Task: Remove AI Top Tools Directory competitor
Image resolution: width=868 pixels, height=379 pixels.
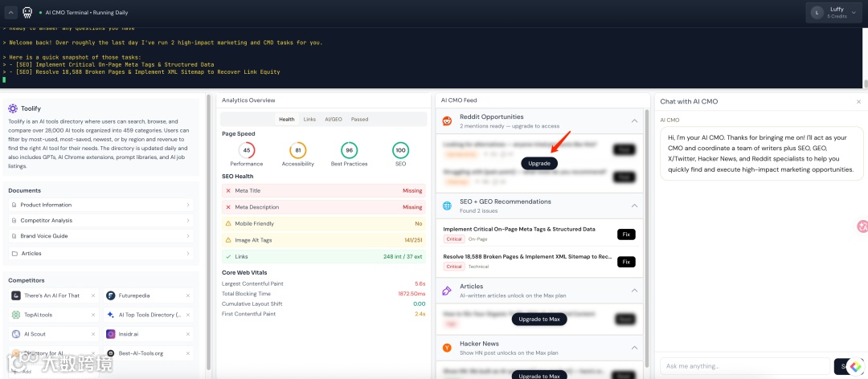Action: click(x=187, y=315)
